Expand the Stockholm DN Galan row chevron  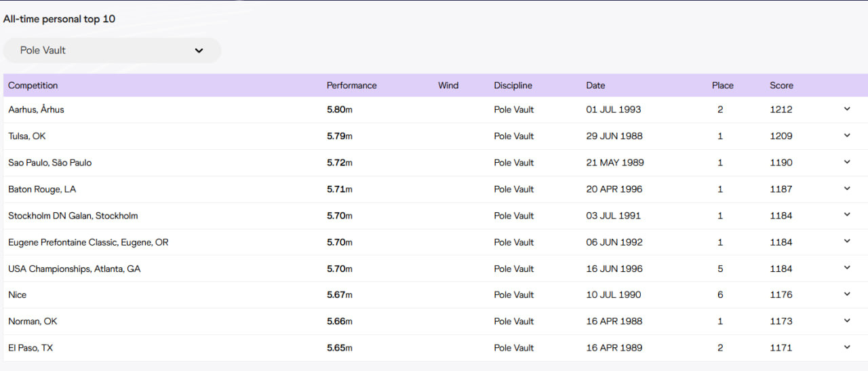pyautogui.click(x=846, y=215)
